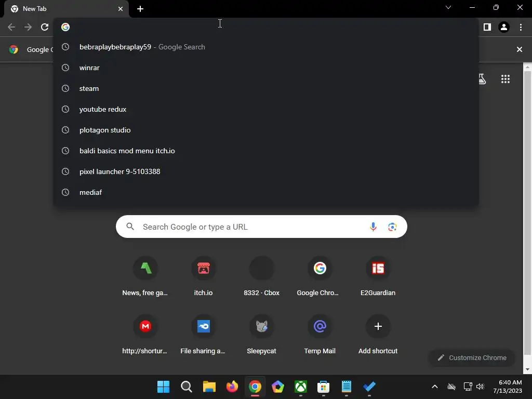Screen dimensions: 532x399
Task: Open the Temp Mail shortcut
Action: 320,335
